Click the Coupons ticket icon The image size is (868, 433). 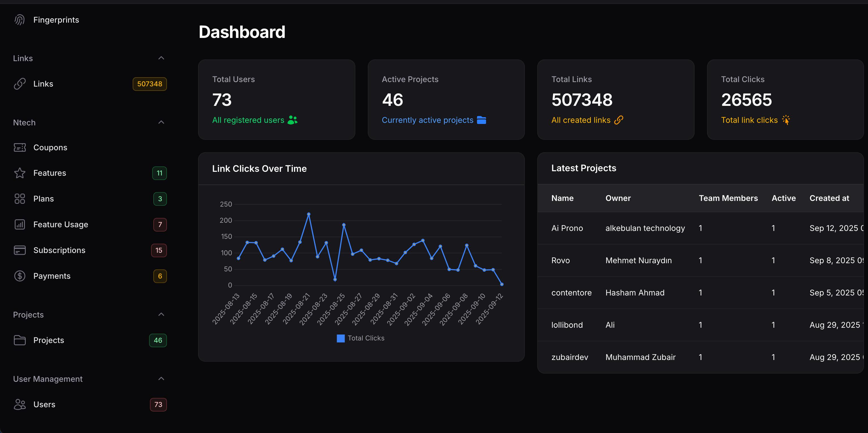[20, 147]
